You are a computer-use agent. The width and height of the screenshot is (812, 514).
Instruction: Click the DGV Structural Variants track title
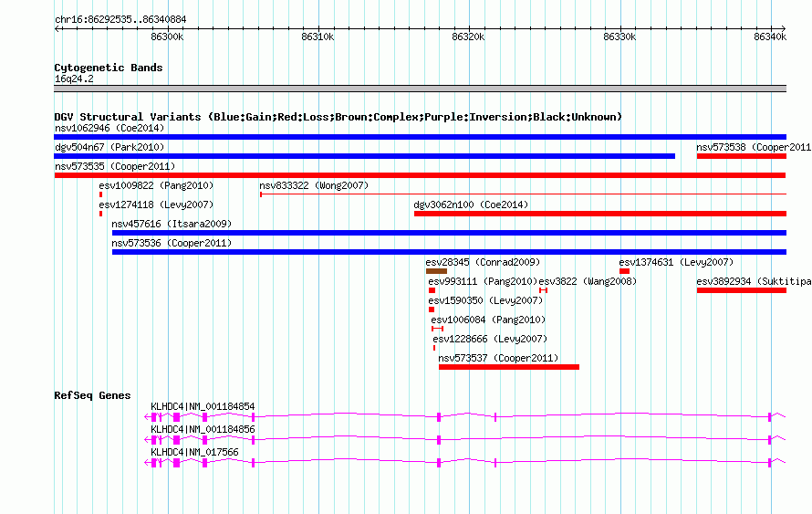[x=338, y=117]
